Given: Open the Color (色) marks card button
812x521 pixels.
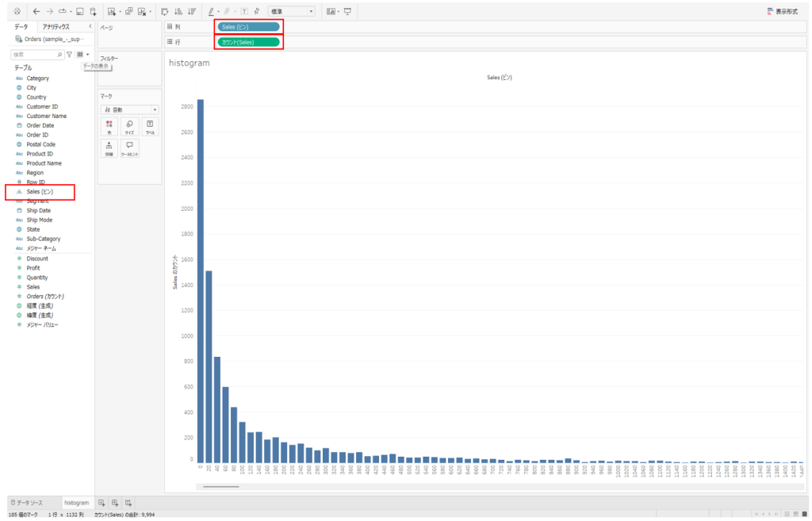Looking at the screenshot, I should pos(109,127).
